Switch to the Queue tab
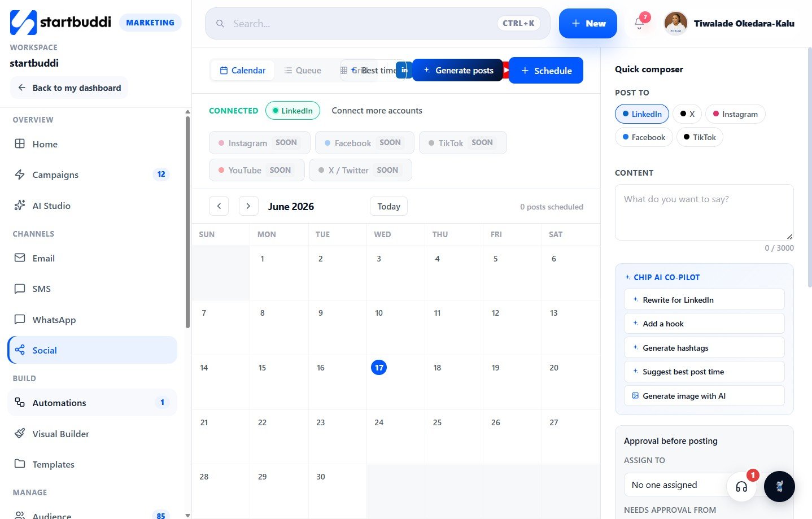 [x=303, y=71]
